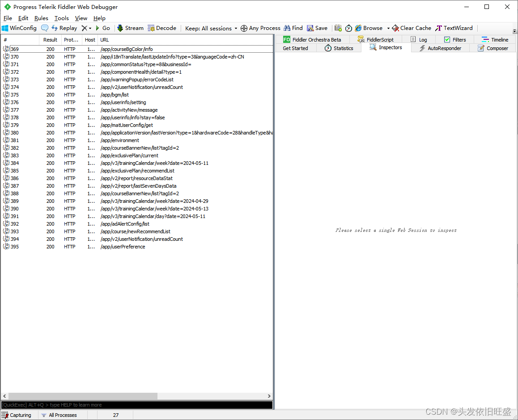Open the Composer tab
Viewport: 518px width, 420px height.
pos(493,48)
